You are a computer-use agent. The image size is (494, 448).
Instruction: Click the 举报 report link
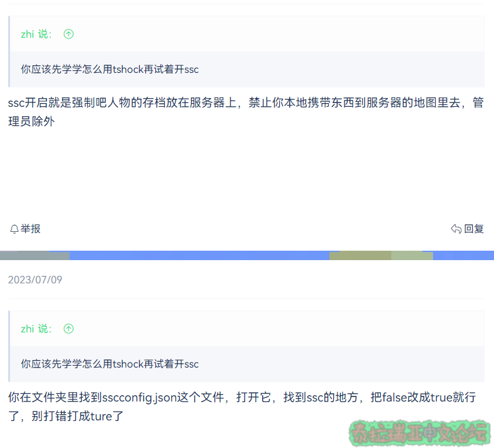(x=25, y=229)
